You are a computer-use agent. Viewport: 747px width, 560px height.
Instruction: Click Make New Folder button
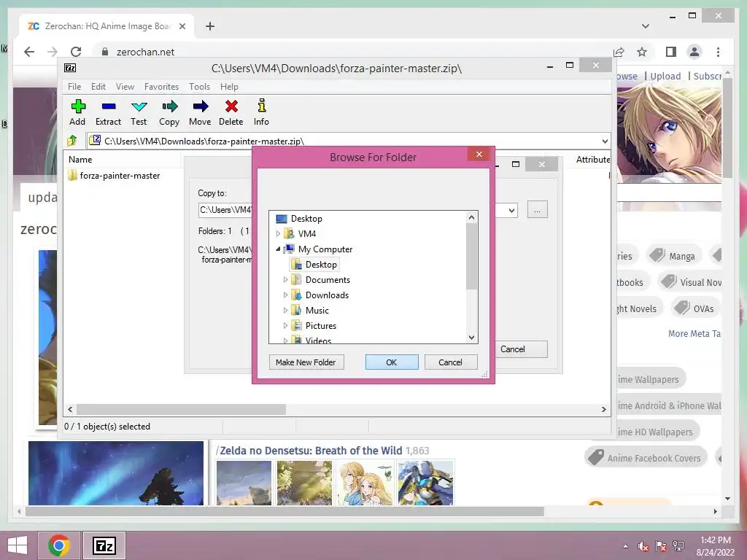306,362
